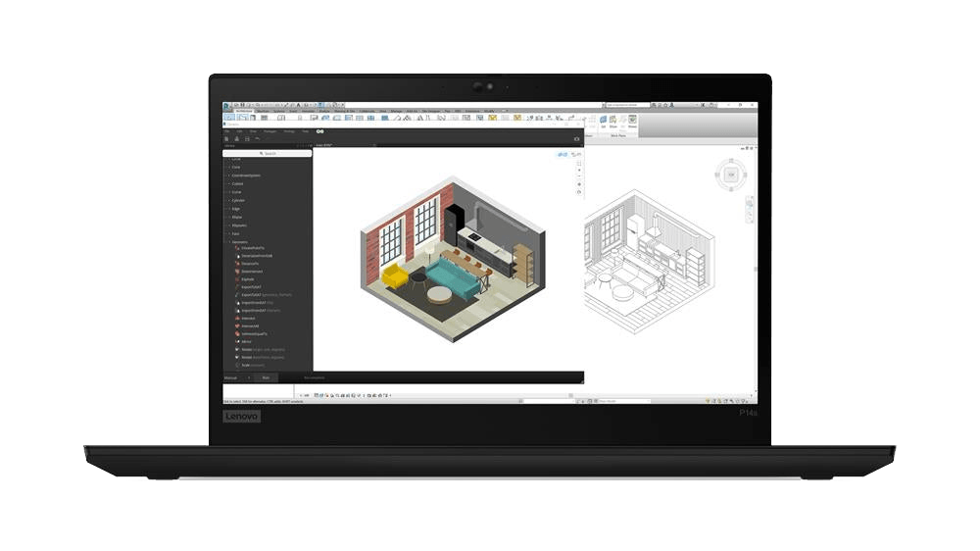Click the ViewCube in the 3D view
Viewport: 980px width, 551px height.
(730, 175)
